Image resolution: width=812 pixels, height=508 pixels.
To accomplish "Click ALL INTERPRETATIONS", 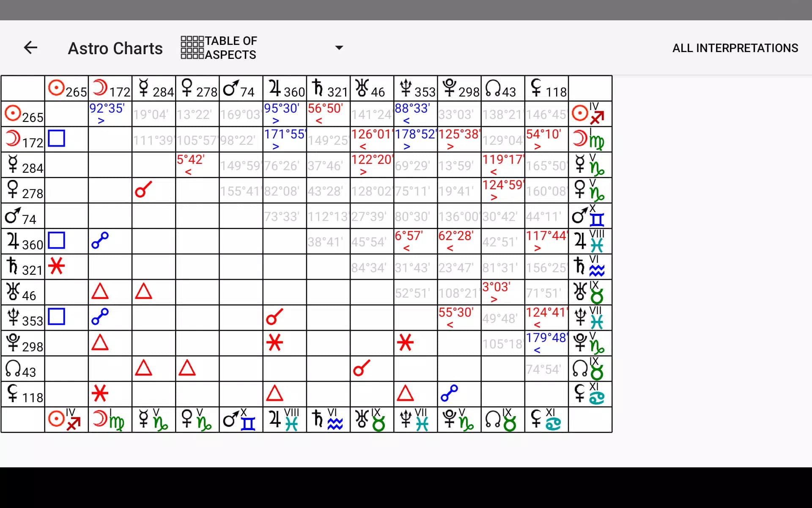I will pyautogui.click(x=735, y=47).
